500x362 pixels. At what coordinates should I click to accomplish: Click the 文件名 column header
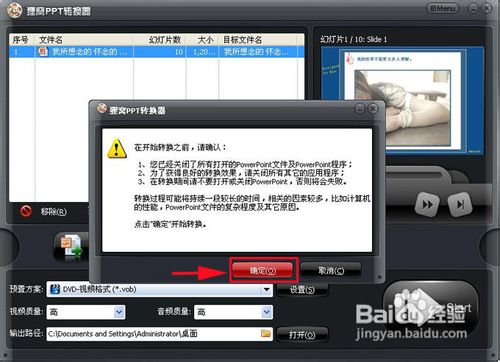[x=84, y=40]
